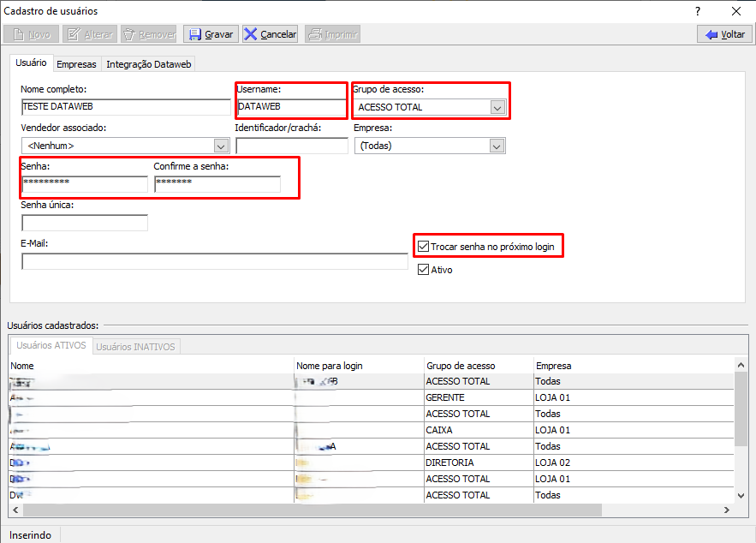Click the Senha password field
Viewport: 756px width, 543px height.
coord(85,184)
